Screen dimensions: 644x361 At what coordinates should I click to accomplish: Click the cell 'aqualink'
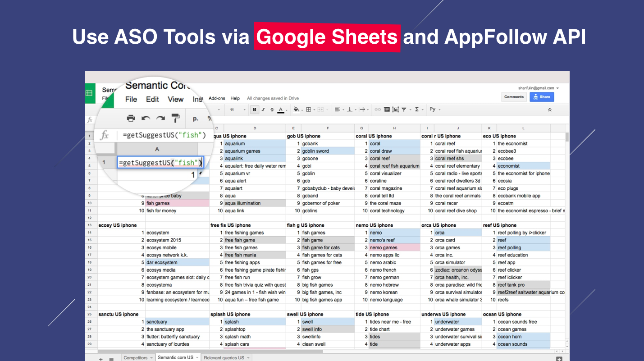tap(255, 159)
